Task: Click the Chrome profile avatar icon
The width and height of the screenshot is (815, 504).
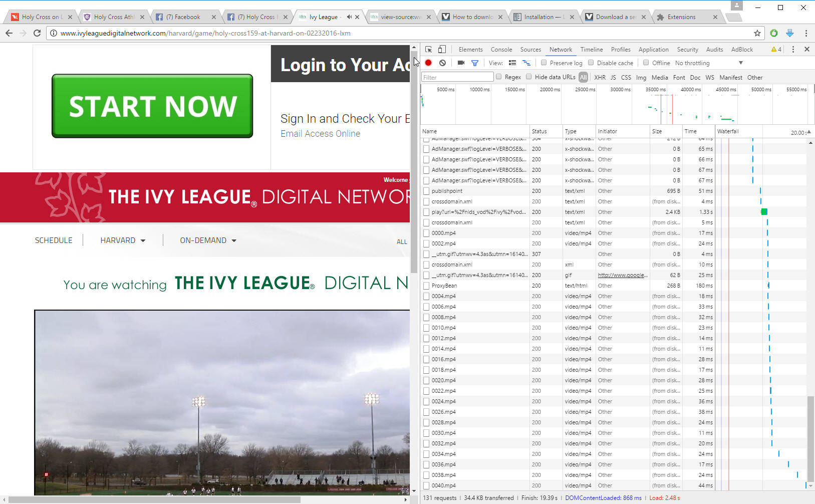Action: [737, 6]
